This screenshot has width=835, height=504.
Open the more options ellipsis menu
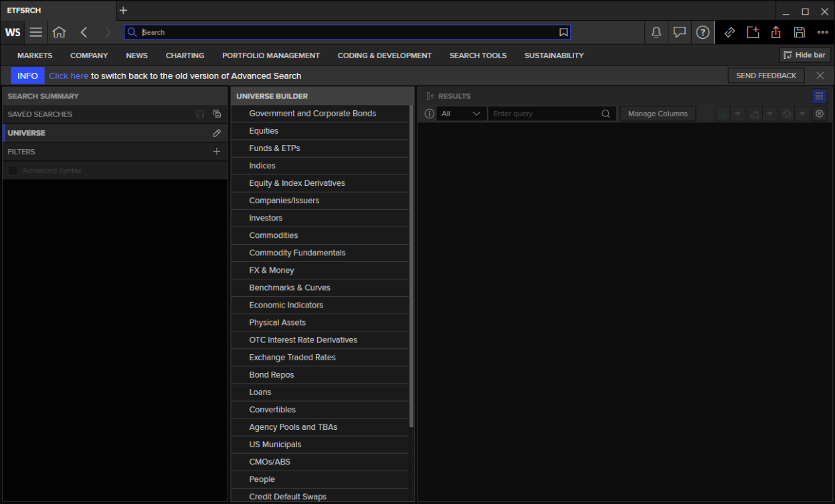(823, 32)
